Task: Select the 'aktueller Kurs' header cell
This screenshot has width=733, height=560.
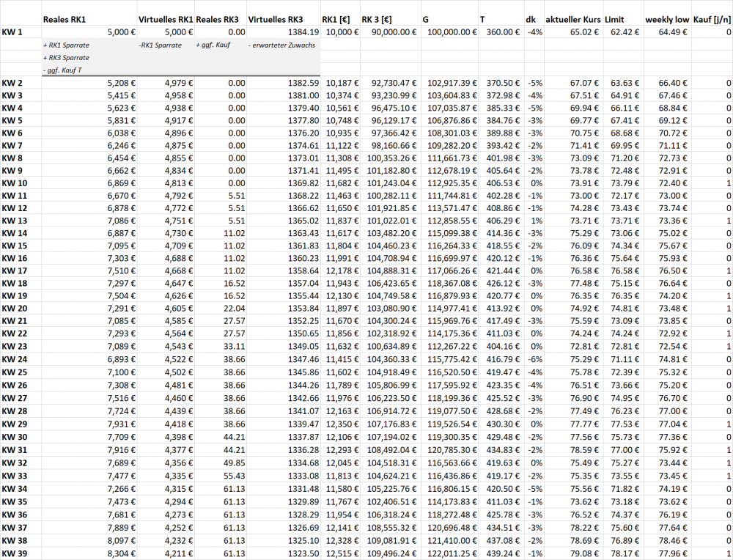Action: [573, 20]
